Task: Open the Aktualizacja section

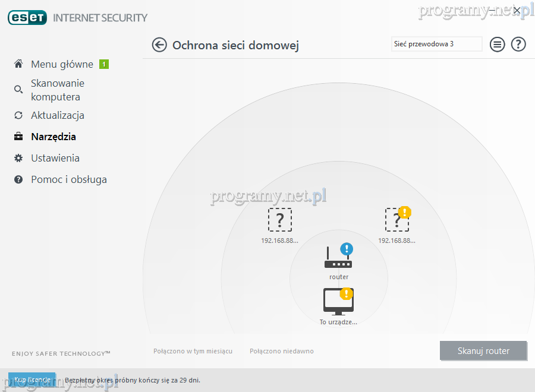Action: [57, 115]
